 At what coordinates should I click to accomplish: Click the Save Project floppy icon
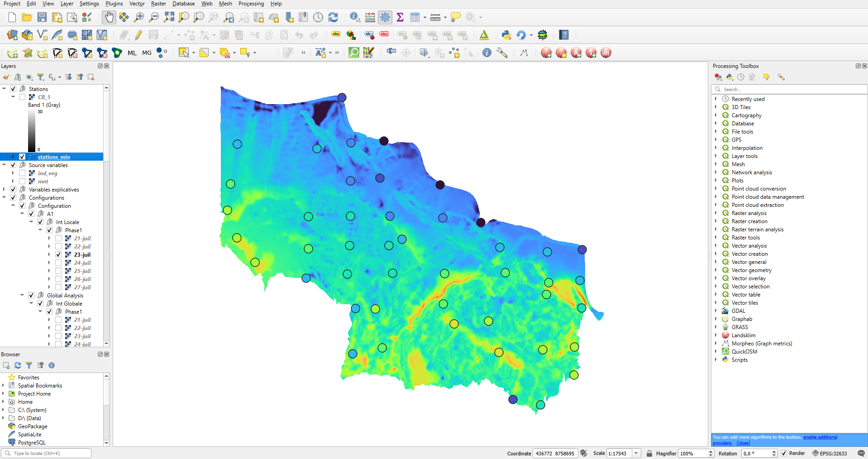[x=42, y=18]
